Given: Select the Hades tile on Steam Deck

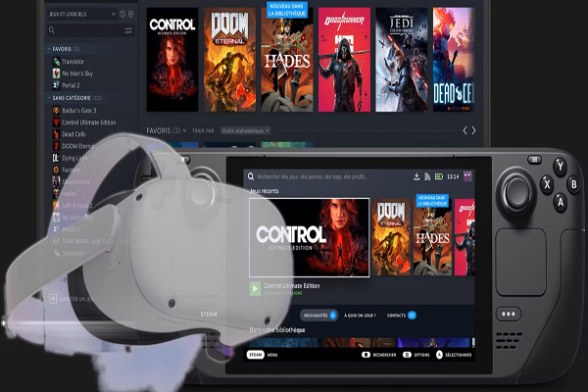Looking at the screenshot, I should (432, 237).
